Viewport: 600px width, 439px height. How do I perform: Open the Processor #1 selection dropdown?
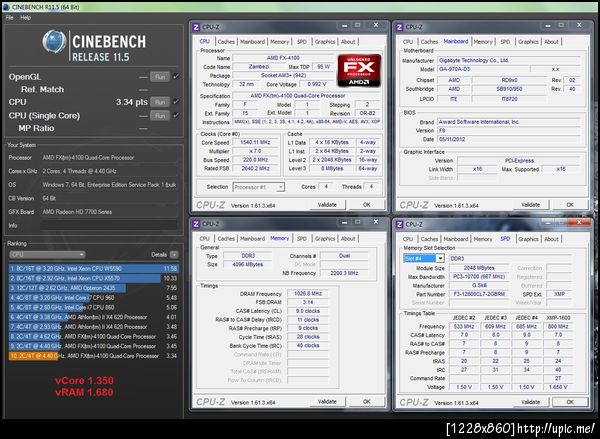pos(259,187)
